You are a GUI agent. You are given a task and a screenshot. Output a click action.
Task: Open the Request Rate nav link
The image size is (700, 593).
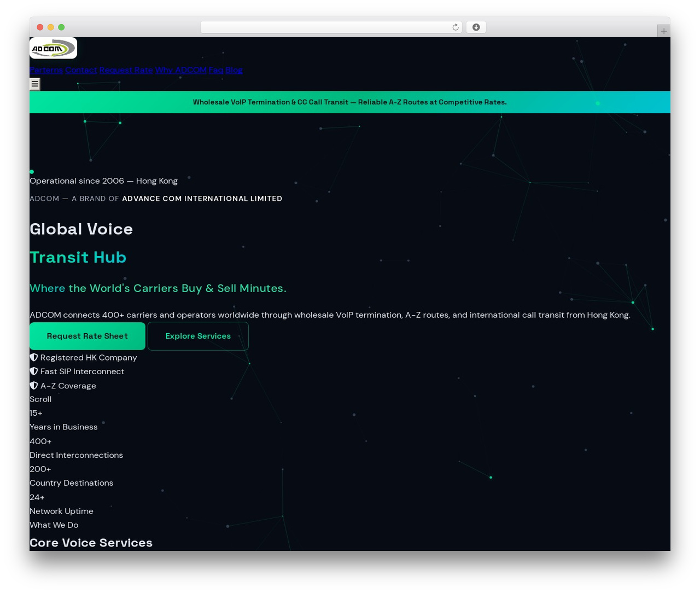[126, 70]
